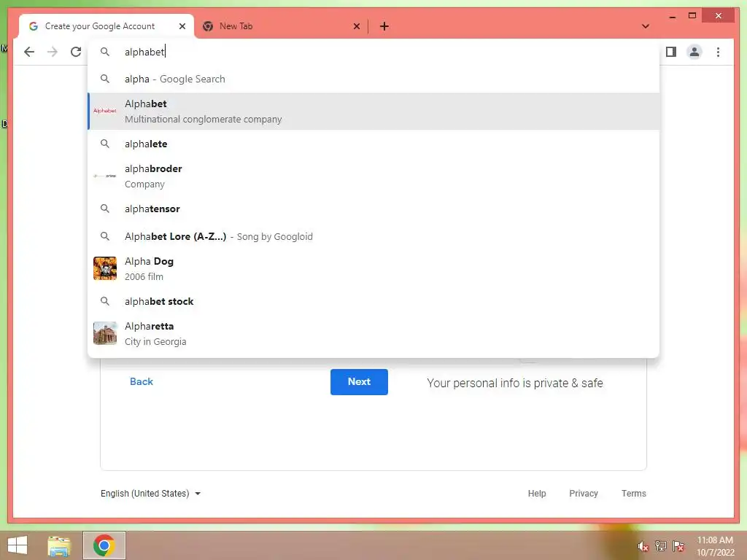Click the Alpharetta building thumbnail
This screenshot has height=560, width=747.
tap(105, 333)
